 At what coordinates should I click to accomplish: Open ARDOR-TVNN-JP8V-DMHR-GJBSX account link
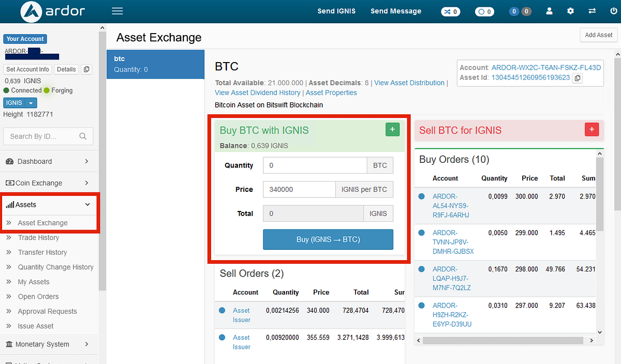[453, 242]
